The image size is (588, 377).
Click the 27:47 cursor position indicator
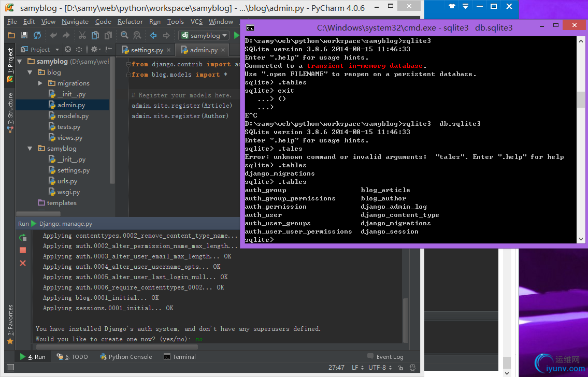pos(336,368)
